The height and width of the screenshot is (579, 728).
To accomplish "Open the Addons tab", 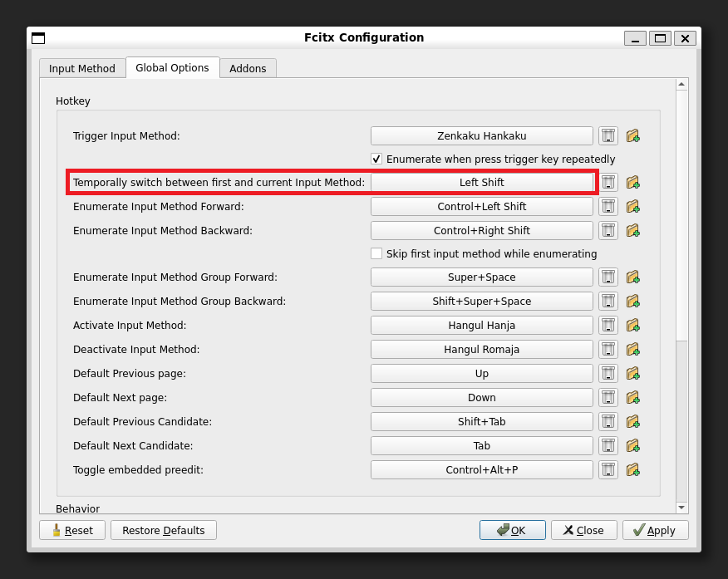I will [248, 68].
